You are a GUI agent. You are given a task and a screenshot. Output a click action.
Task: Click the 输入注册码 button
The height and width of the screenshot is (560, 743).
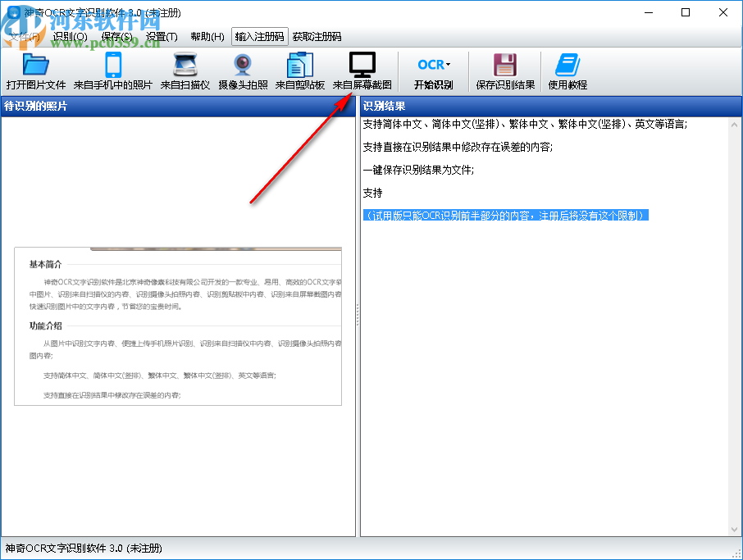[x=260, y=36]
